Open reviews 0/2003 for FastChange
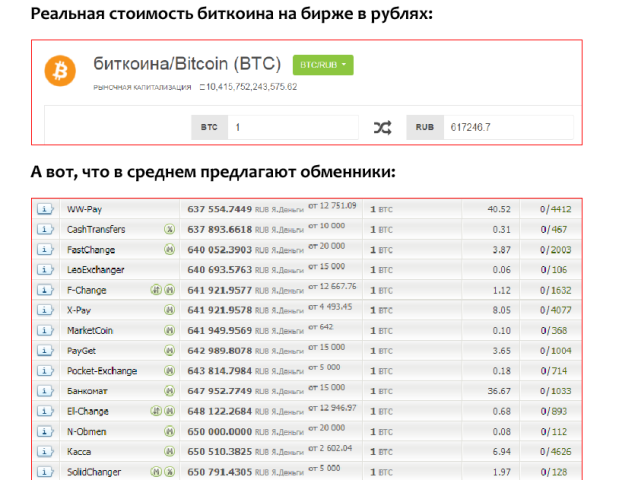The image size is (619, 480). [x=555, y=250]
